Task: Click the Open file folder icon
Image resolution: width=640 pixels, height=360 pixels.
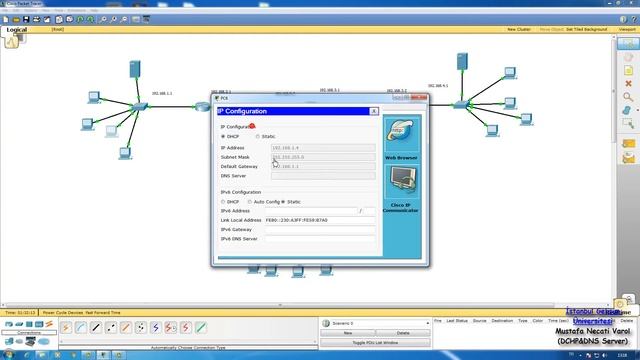Action: pyautogui.click(x=16, y=20)
